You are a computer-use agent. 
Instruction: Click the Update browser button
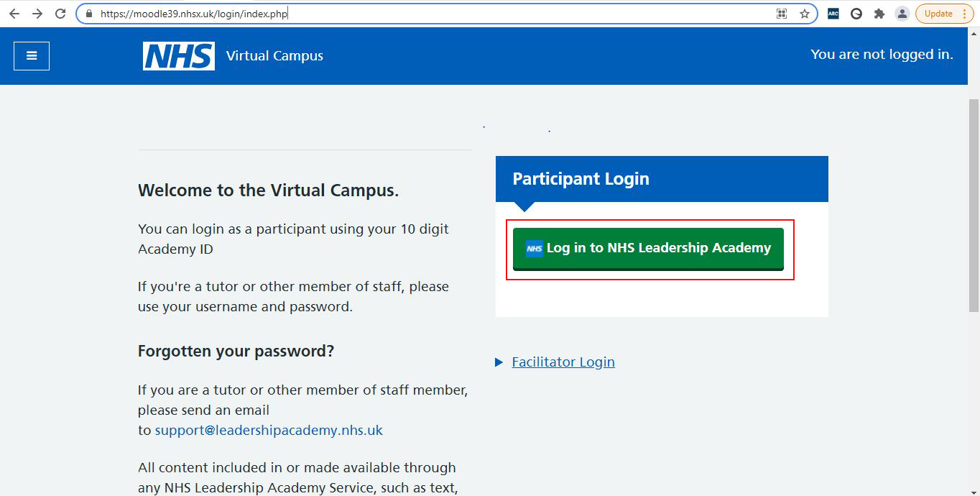pos(938,13)
